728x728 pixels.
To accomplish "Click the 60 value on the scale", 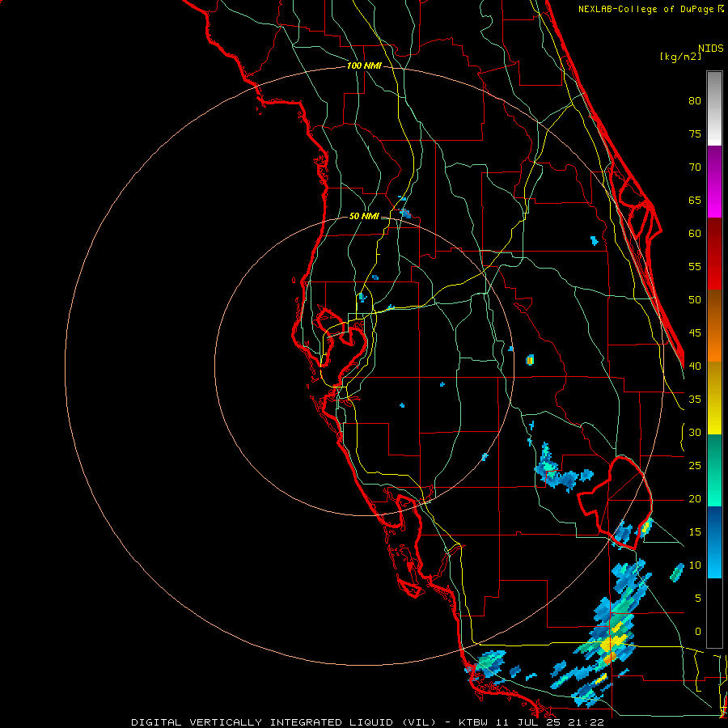I will [x=695, y=234].
